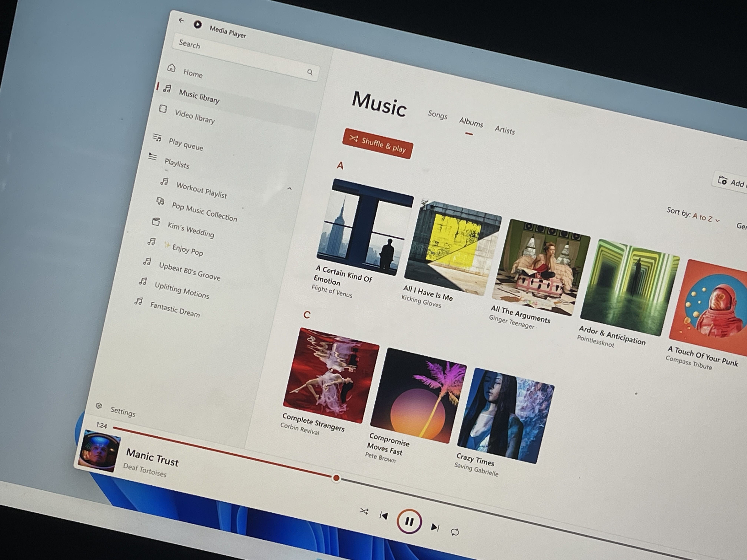Jump to the letter A group header
Screen dimensions: 747x560
tap(340, 165)
